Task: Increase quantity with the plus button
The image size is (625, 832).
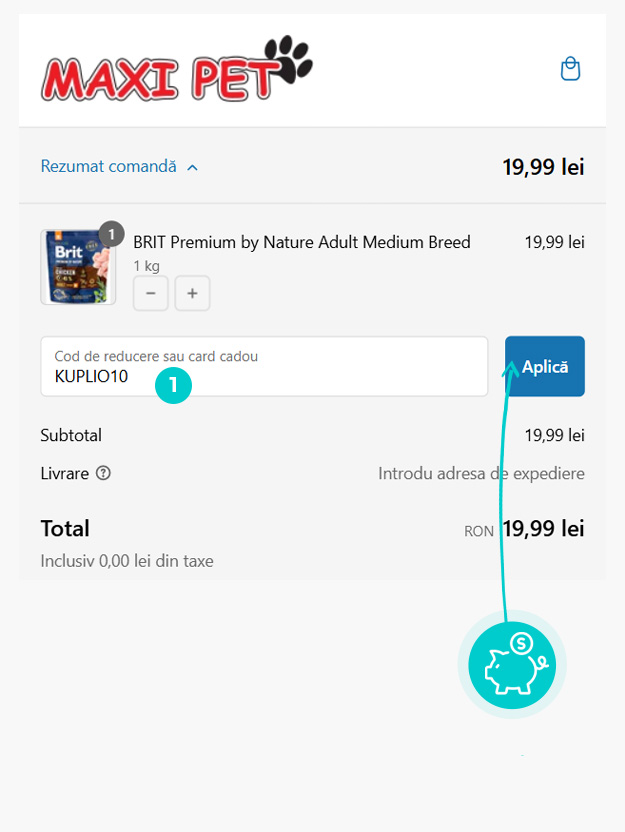Action: coord(192,294)
